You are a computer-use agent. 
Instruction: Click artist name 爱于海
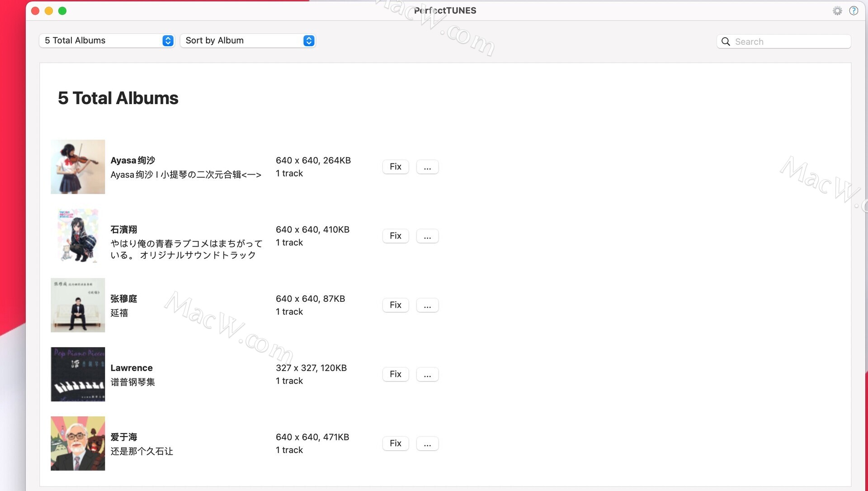(x=124, y=437)
